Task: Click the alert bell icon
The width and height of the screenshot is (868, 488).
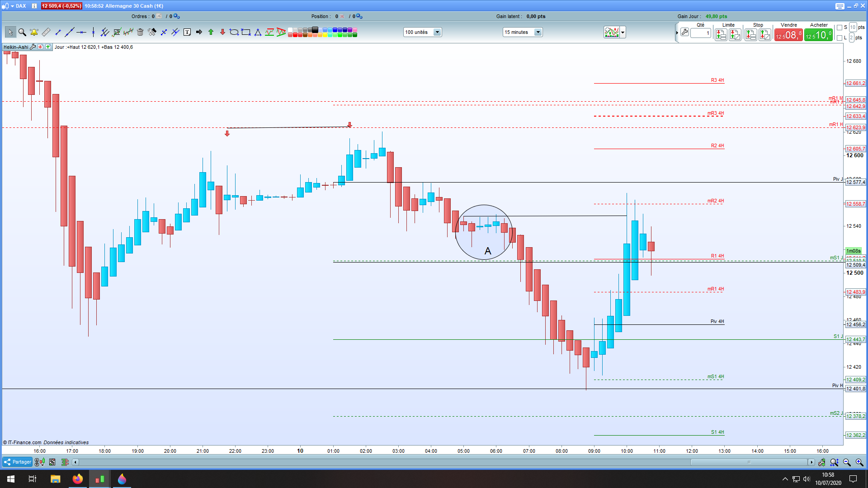Action: (34, 32)
